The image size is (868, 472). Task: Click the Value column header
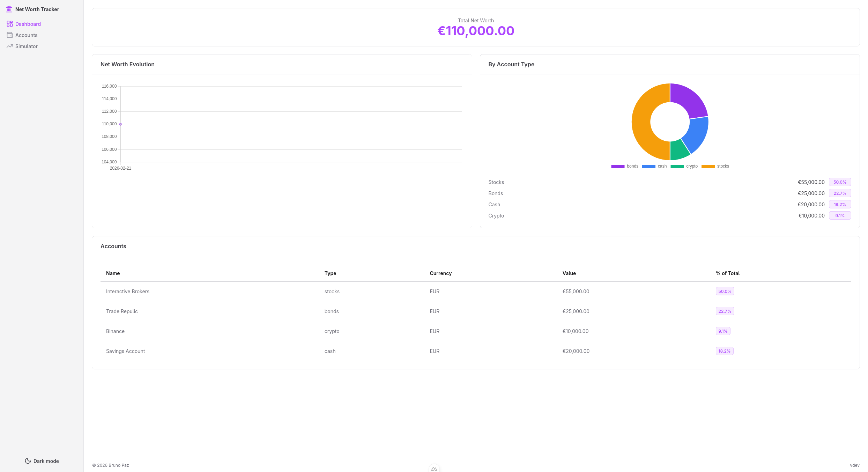(x=569, y=273)
